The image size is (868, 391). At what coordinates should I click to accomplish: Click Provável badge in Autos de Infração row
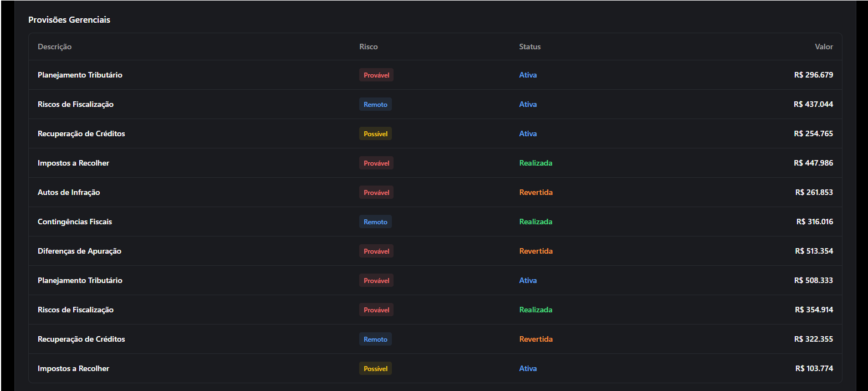pos(376,193)
